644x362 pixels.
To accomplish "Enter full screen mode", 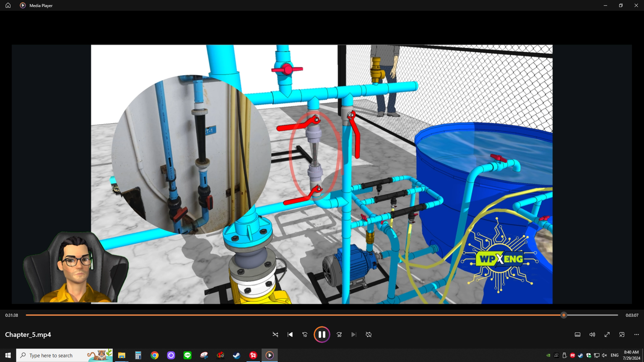I will (607, 334).
